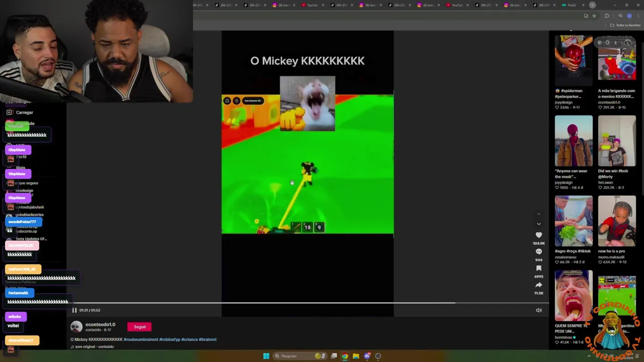Click the install/cast icon in address bar

click(586, 16)
